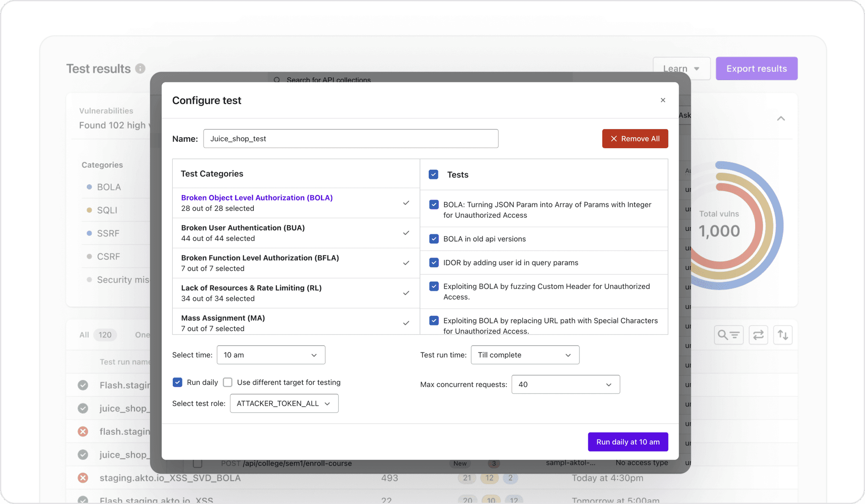Viewport: 865px width, 504px height.
Task: Open the Select time dropdown
Action: [x=271, y=355]
